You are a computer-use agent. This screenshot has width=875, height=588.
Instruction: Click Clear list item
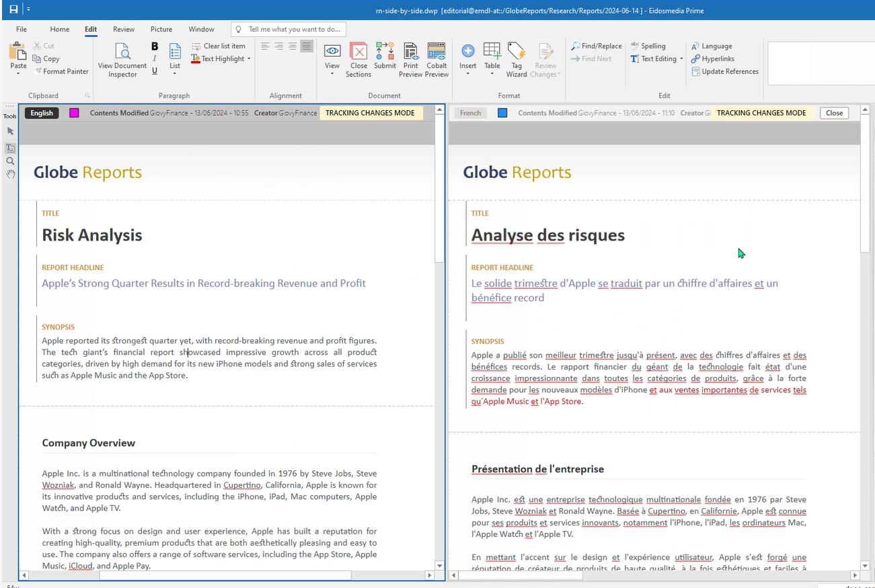219,46
